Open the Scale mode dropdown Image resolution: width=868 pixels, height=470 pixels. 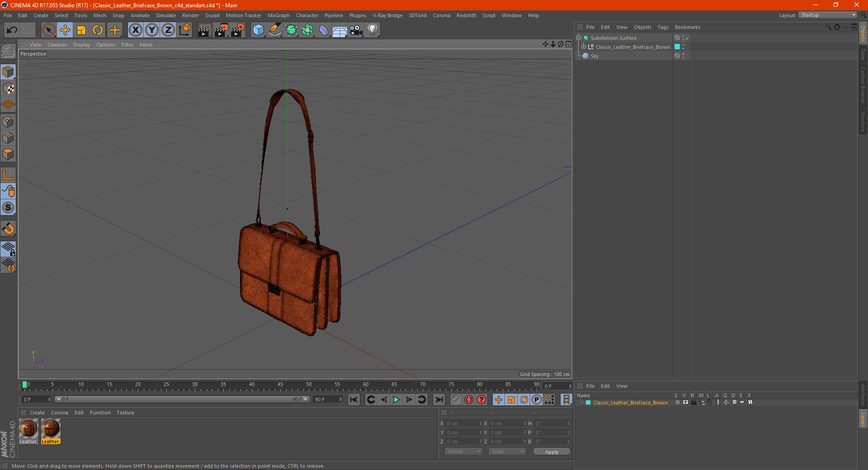[x=507, y=451]
